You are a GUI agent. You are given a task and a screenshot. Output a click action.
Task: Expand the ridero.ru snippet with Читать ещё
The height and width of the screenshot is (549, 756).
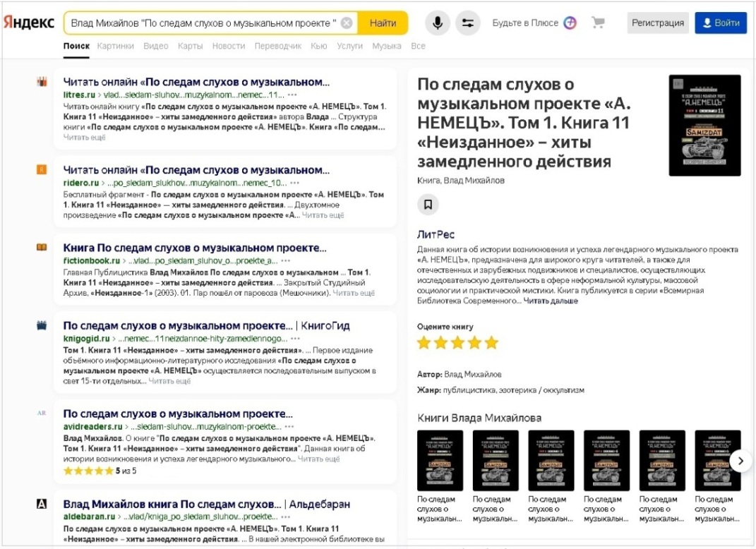(323, 215)
